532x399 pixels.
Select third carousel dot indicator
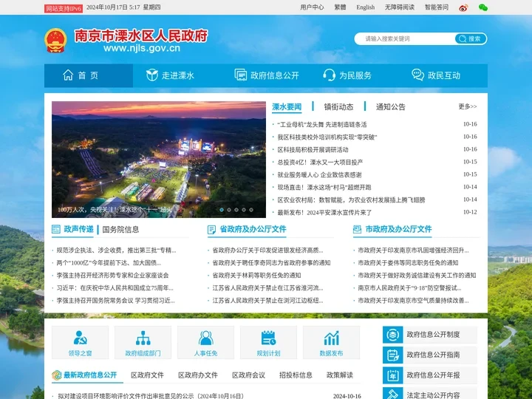[x=236, y=210]
